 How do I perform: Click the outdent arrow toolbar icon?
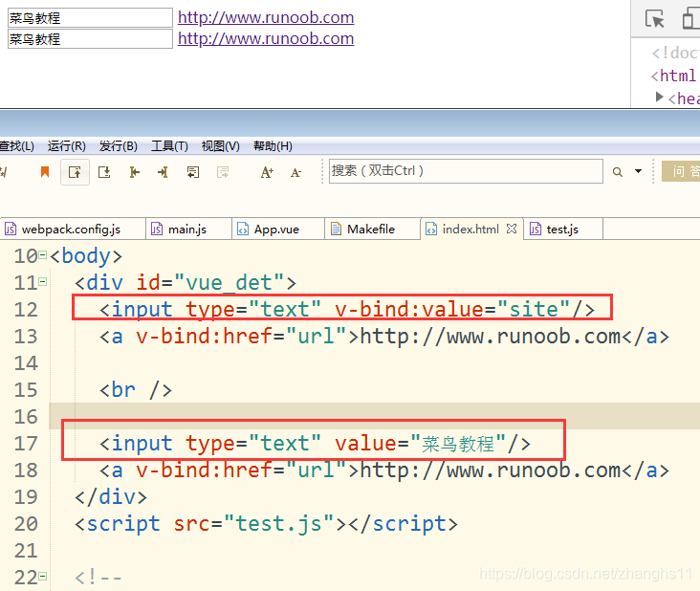135,172
